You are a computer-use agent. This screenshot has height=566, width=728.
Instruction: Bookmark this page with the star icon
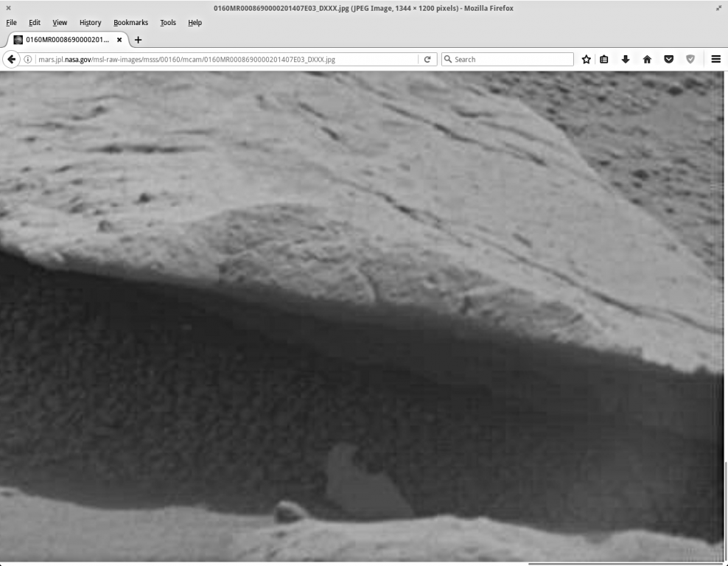coord(587,59)
